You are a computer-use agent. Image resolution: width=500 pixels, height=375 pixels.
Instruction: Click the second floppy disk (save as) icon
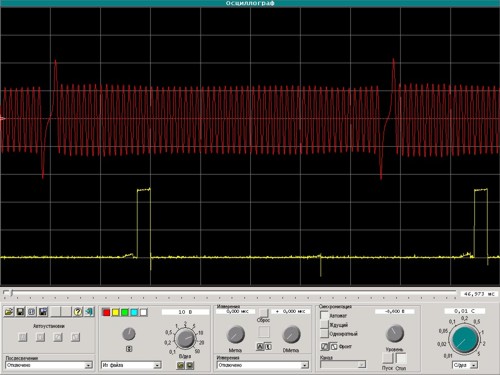point(43,312)
